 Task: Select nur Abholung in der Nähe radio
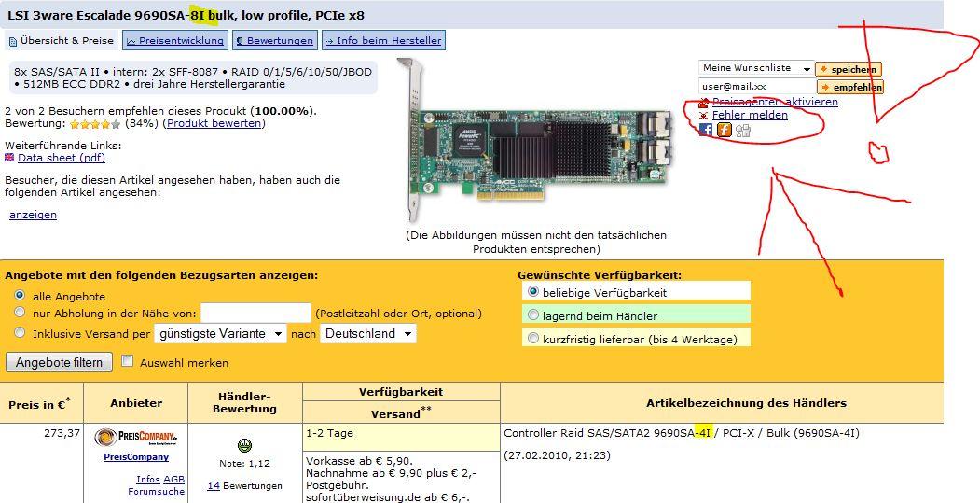tap(20, 312)
